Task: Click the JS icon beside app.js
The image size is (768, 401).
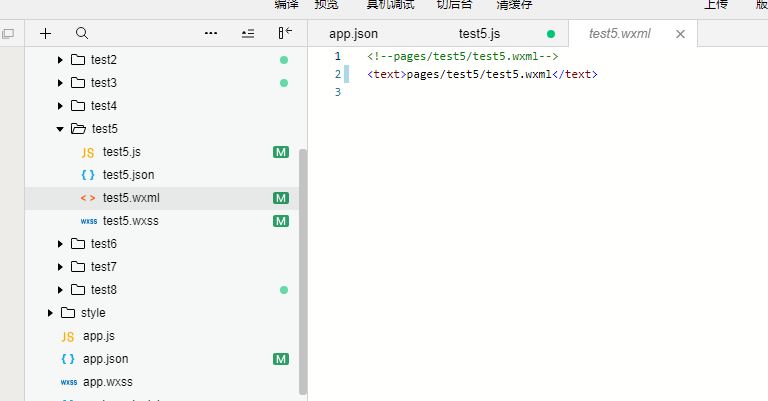Action: coord(68,337)
